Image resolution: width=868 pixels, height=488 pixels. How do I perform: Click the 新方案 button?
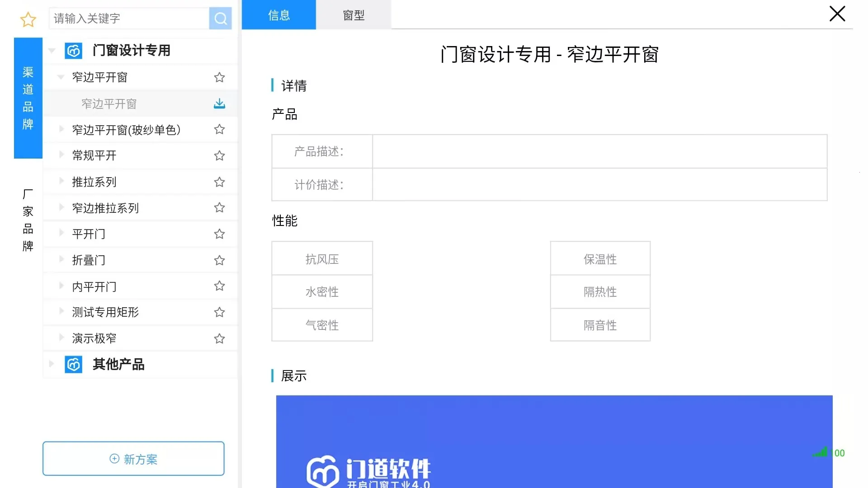tap(133, 459)
